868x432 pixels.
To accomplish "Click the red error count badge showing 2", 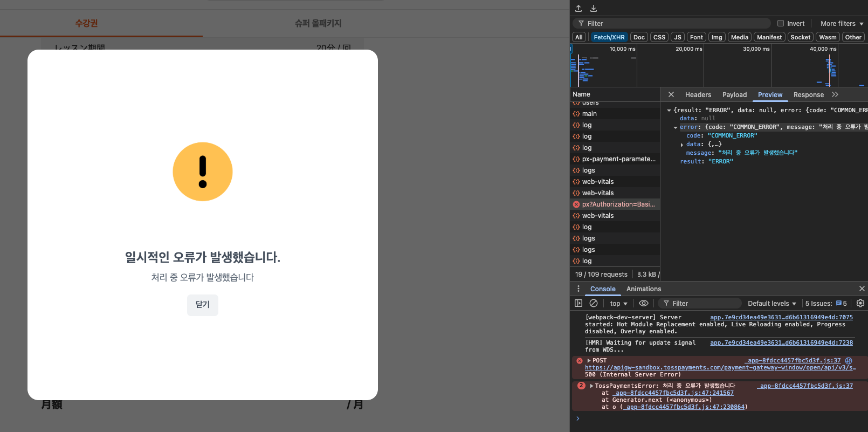I will tap(581, 386).
